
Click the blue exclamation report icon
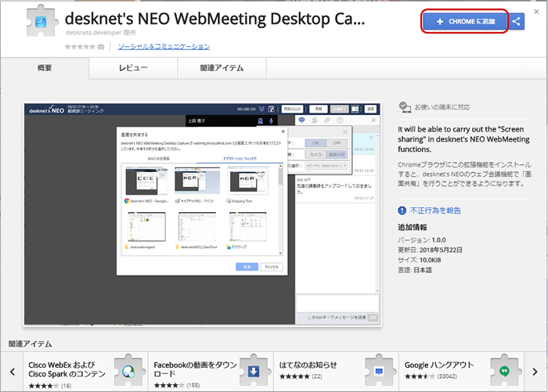click(402, 210)
